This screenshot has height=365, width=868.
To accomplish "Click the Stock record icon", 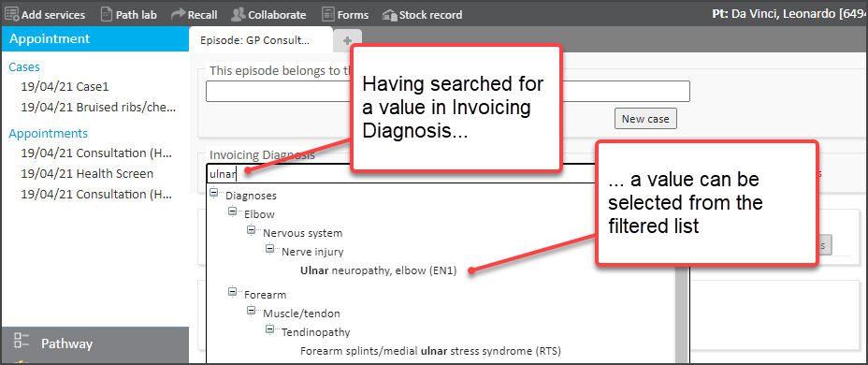I will (390, 15).
